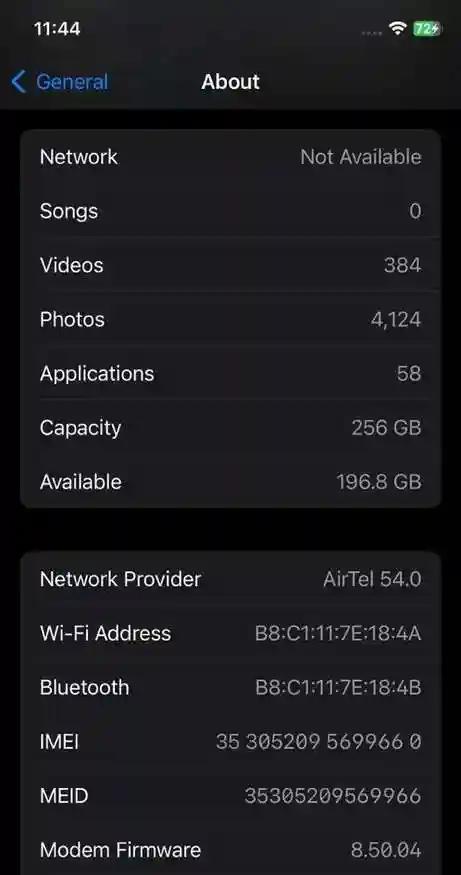Tap the Wi-Fi Address value
461x875 pixels.
point(338,633)
